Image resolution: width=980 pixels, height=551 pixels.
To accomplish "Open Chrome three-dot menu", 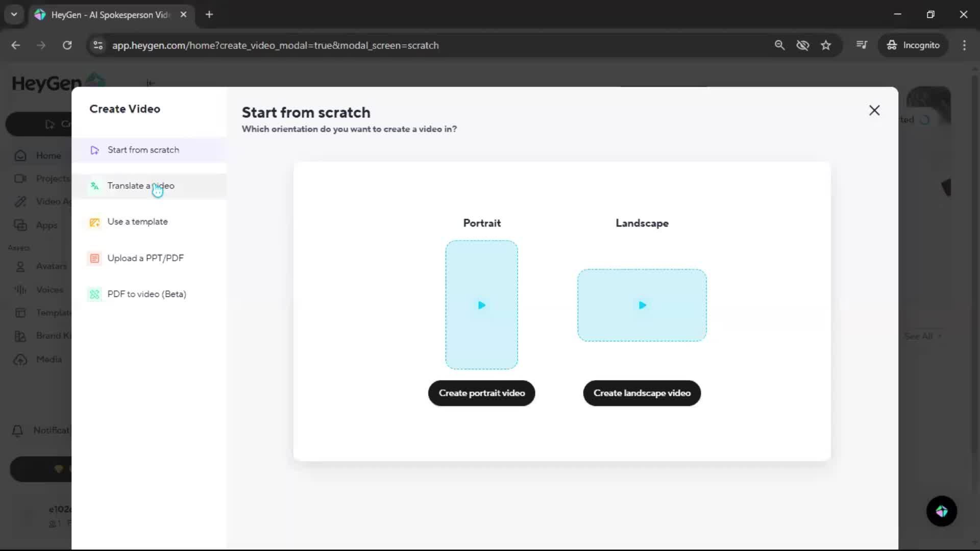I will (x=964, y=45).
